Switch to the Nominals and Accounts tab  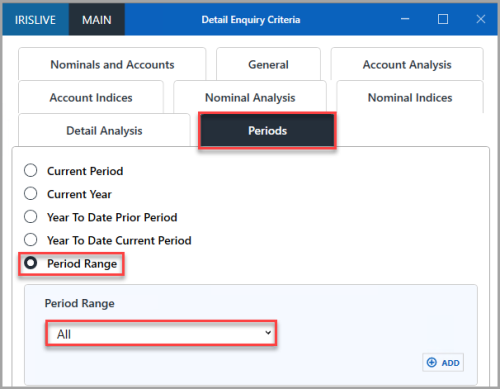coord(112,64)
